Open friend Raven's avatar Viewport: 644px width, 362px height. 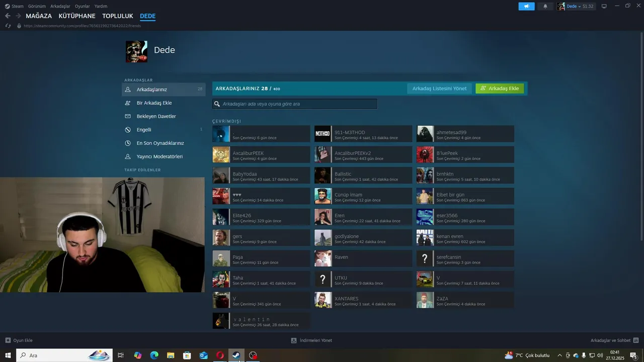323,258
